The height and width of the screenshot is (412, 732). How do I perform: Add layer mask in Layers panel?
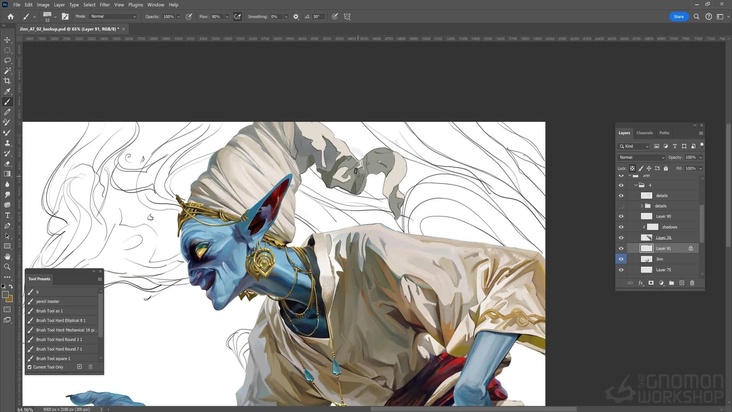tap(651, 283)
